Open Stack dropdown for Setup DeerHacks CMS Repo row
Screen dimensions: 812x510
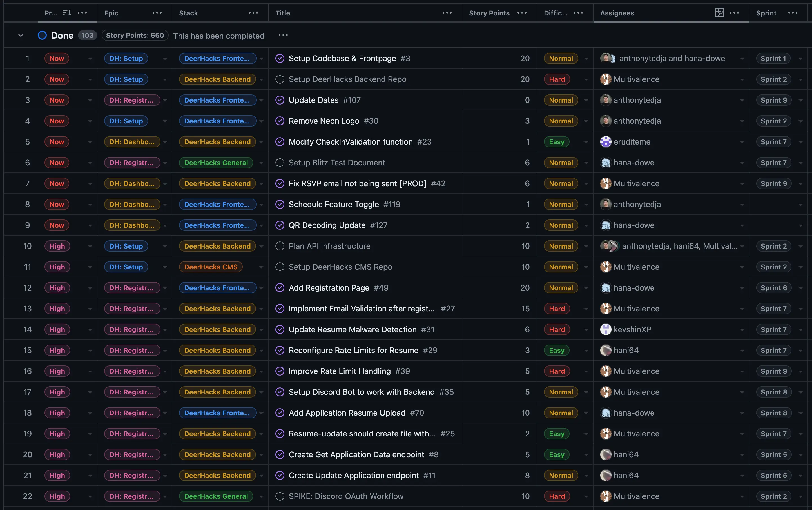tap(261, 267)
